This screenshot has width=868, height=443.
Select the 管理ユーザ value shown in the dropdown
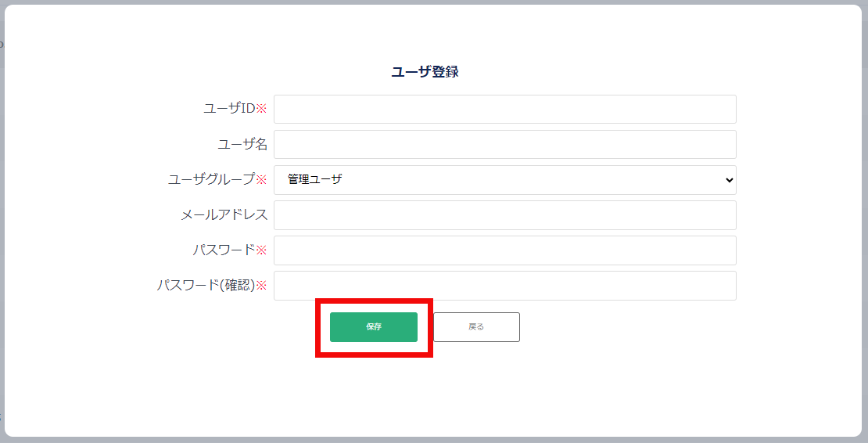pos(315,179)
